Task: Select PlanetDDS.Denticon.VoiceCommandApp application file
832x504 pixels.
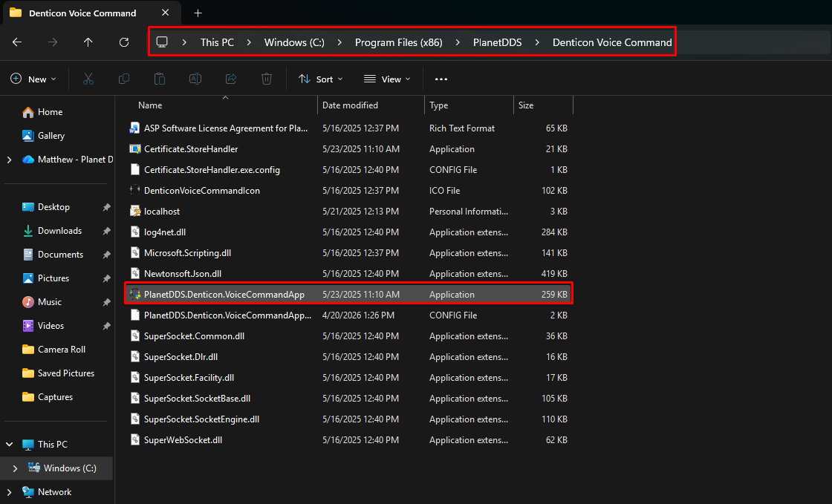Action: click(x=348, y=294)
